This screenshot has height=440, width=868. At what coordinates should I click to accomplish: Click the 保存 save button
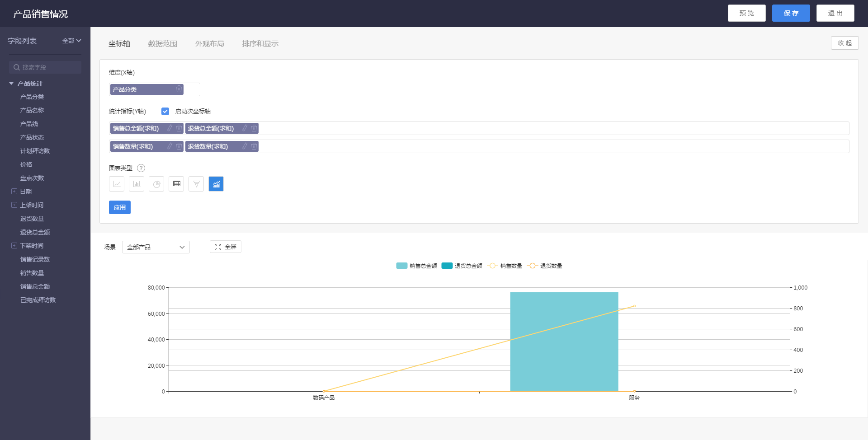point(791,13)
